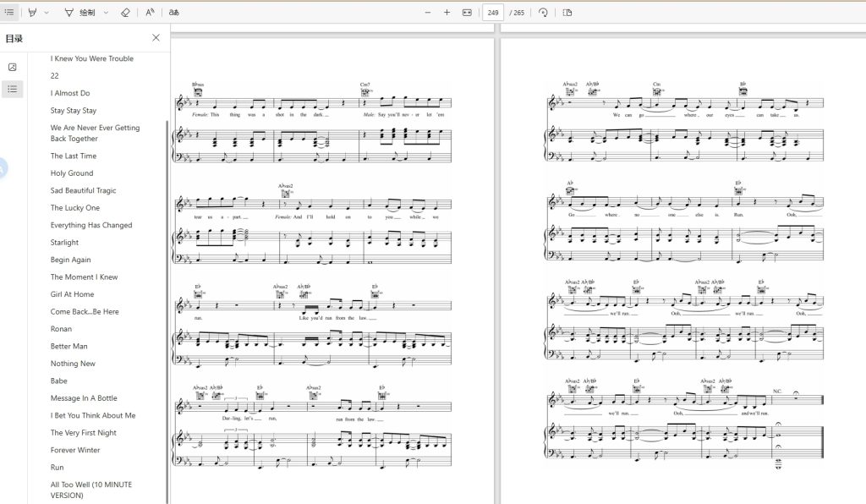Rotate the document pages
The image size is (866, 504).
[543, 12]
